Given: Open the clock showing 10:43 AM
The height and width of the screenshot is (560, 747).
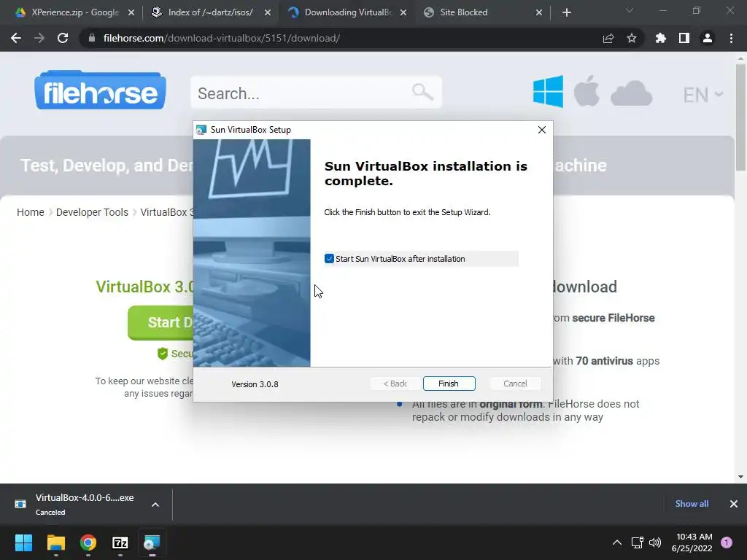Looking at the screenshot, I should 692,542.
